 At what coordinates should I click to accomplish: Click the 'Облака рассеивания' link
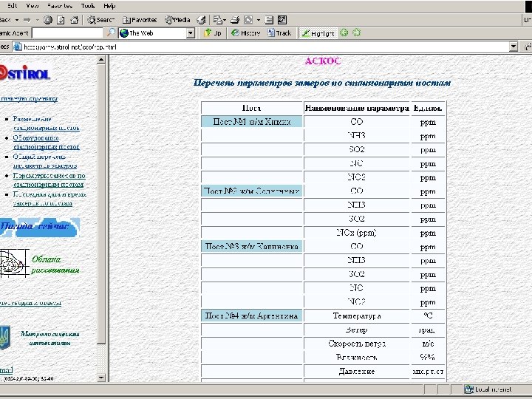(55, 265)
